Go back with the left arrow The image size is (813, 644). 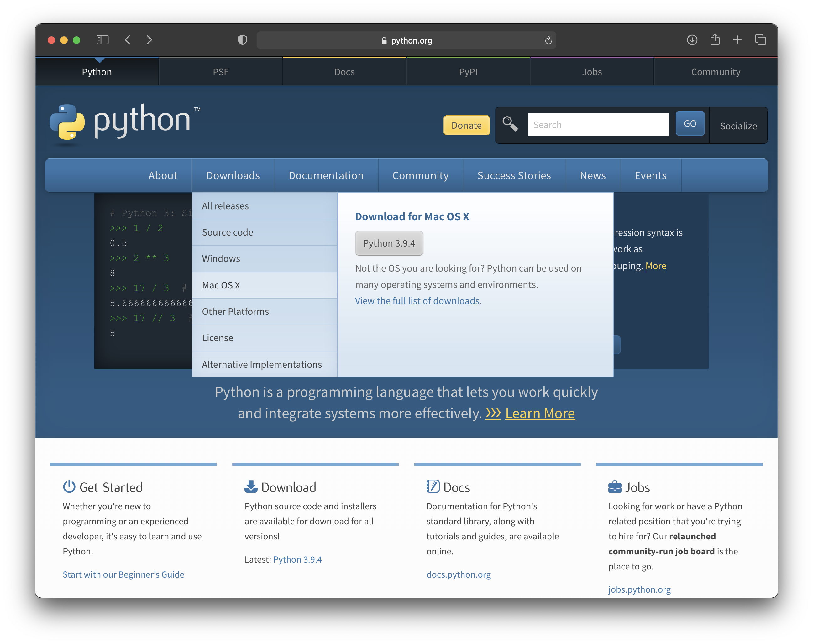(x=128, y=40)
